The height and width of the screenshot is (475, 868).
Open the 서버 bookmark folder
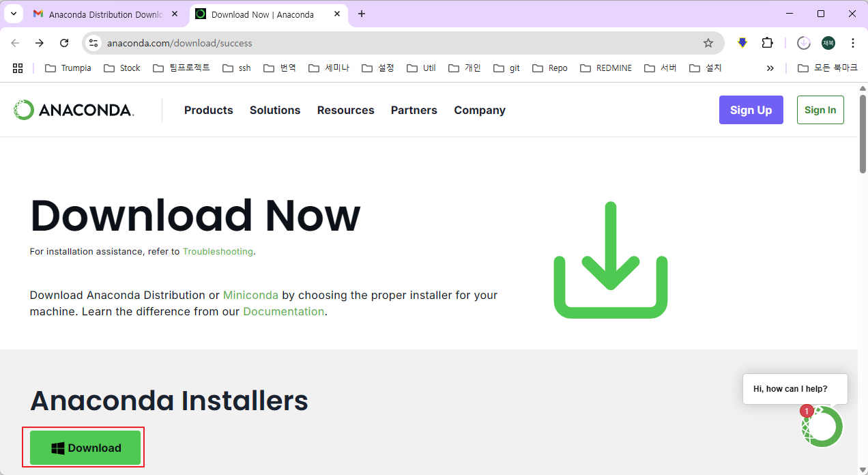pyautogui.click(x=661, y=68)
